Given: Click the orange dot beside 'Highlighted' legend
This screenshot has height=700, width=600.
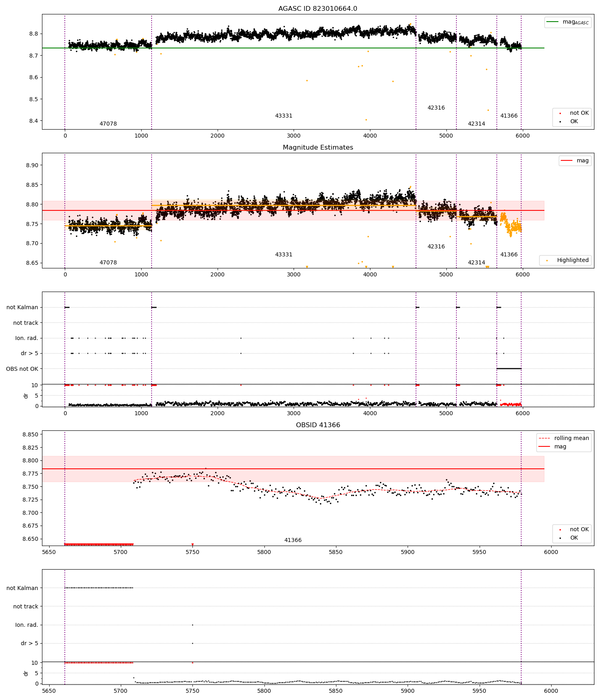Looking at the screenshot, I should [x=547, y=260].
